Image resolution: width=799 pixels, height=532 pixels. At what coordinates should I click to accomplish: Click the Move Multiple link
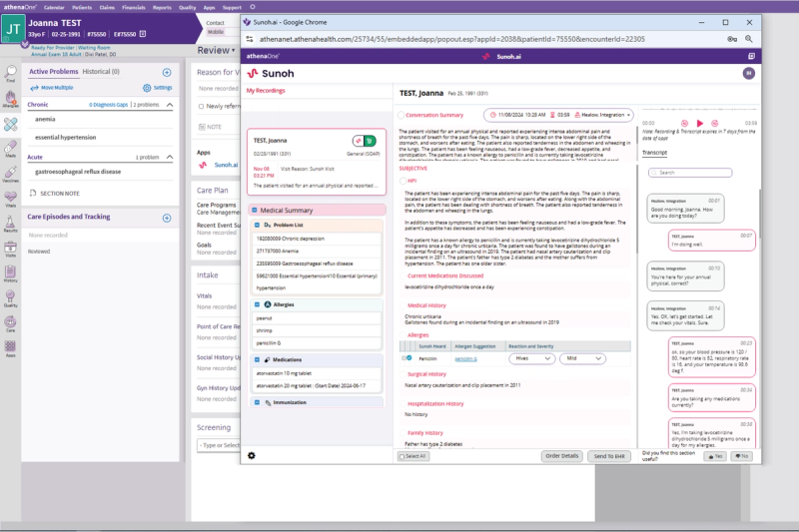point(52,88)
